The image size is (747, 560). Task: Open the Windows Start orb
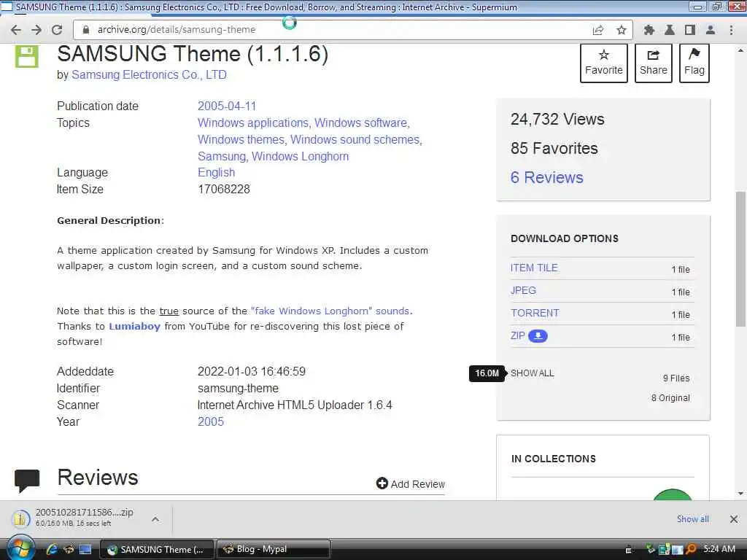[20, 548]
